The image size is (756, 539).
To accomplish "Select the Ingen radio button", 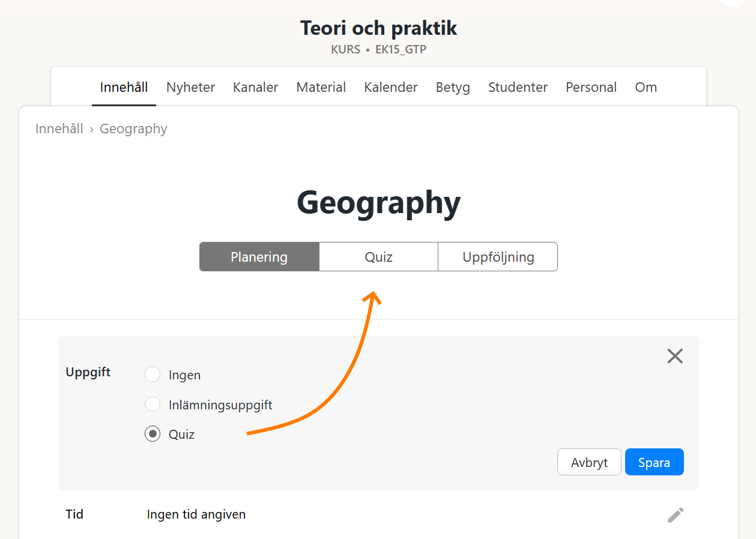I will (x=153, y=375).
